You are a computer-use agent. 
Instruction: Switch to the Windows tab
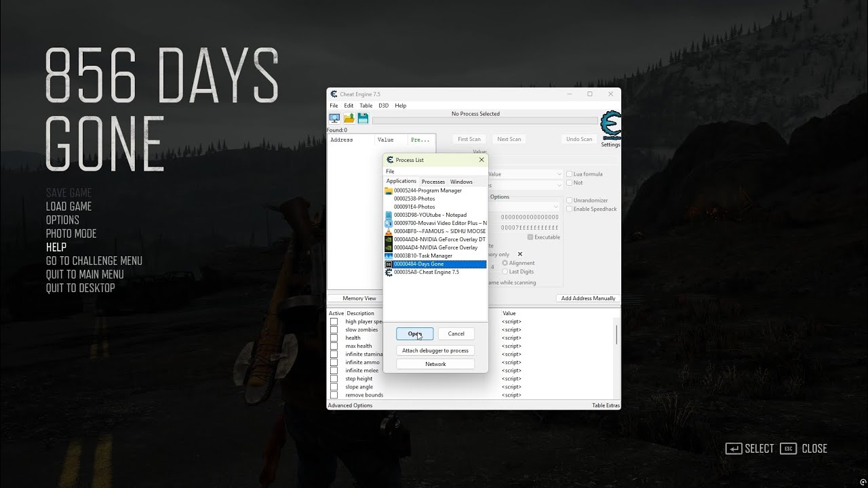point(461,182)
